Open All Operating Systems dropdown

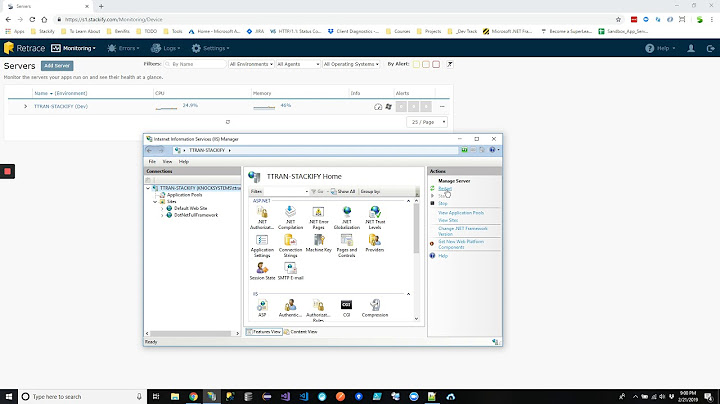(x=351, y=64)
